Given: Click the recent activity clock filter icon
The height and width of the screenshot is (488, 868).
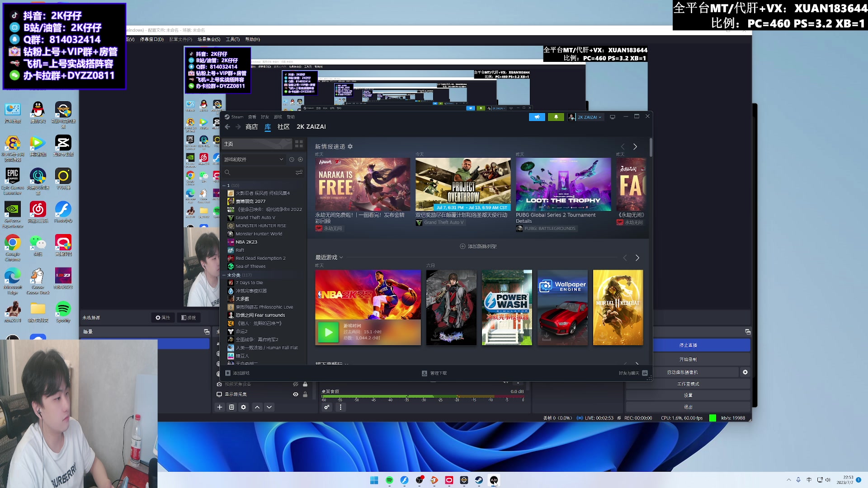Looking at the screenshot, I should [292, 160].
